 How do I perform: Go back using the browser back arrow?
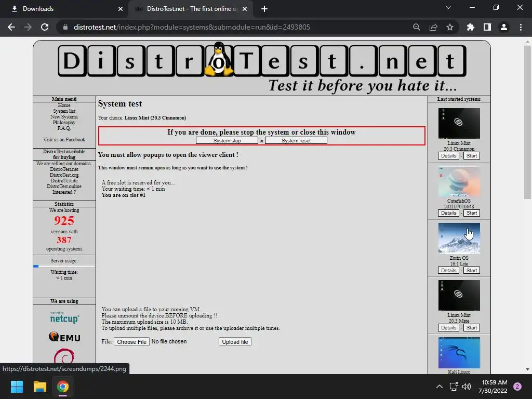(11, 27)
